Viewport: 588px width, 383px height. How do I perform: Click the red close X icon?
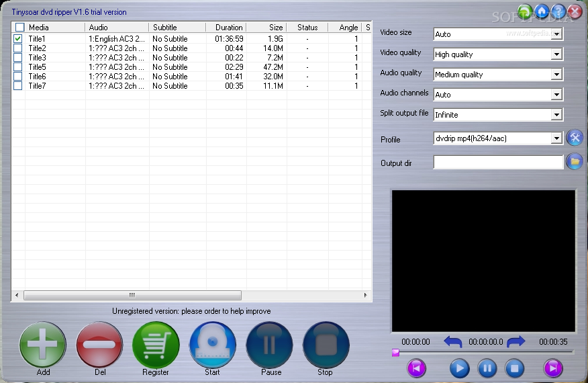coord(575,11)
